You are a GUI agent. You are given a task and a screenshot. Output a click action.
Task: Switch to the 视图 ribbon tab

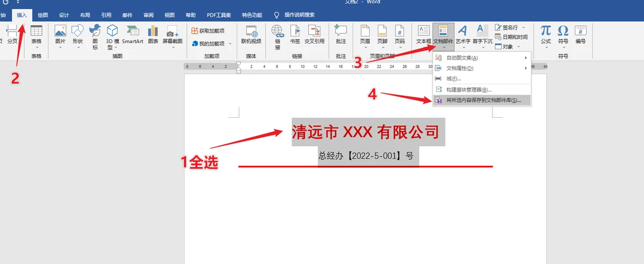[x=170, y=15]
